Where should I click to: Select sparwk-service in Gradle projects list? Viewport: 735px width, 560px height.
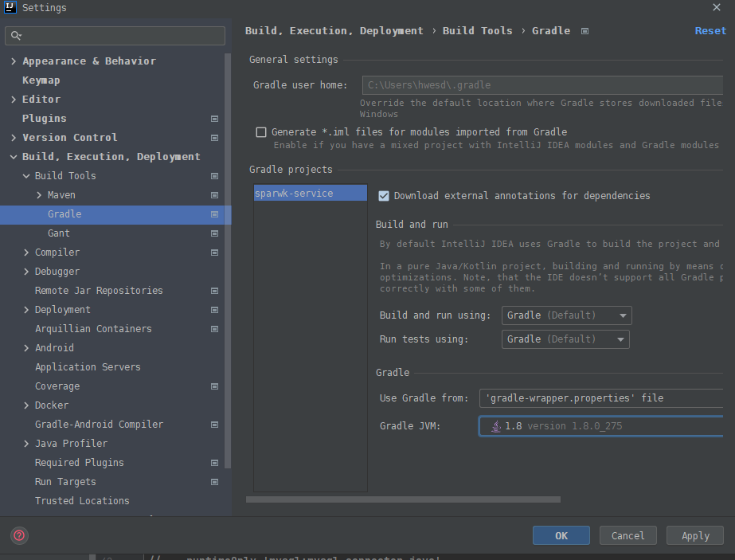[x=311, y=194]
